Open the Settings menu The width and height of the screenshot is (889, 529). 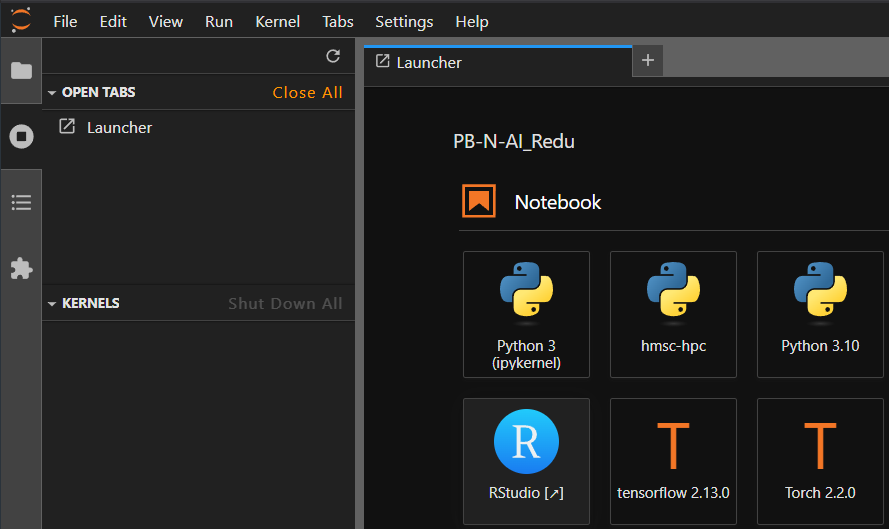pos(404,21)
